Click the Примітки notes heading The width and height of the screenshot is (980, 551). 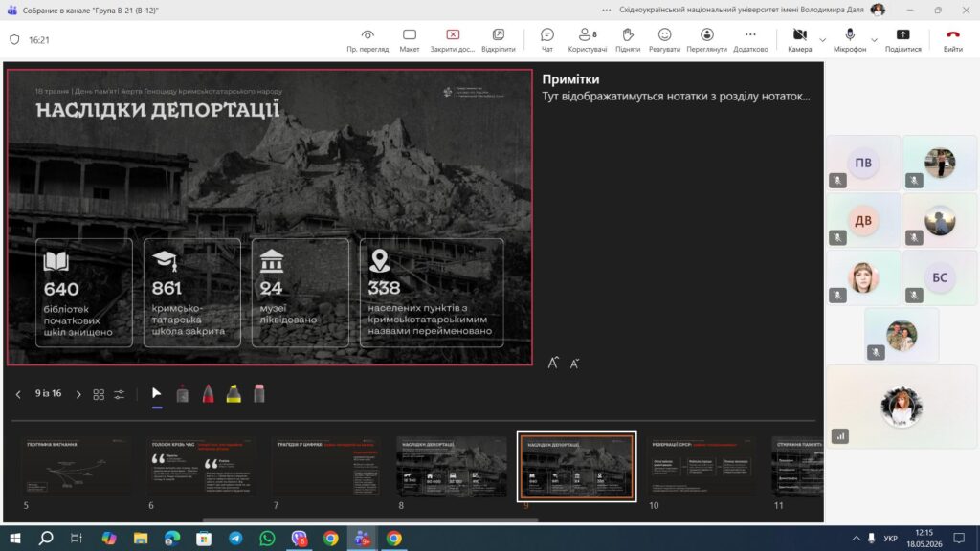coord(570,79)
